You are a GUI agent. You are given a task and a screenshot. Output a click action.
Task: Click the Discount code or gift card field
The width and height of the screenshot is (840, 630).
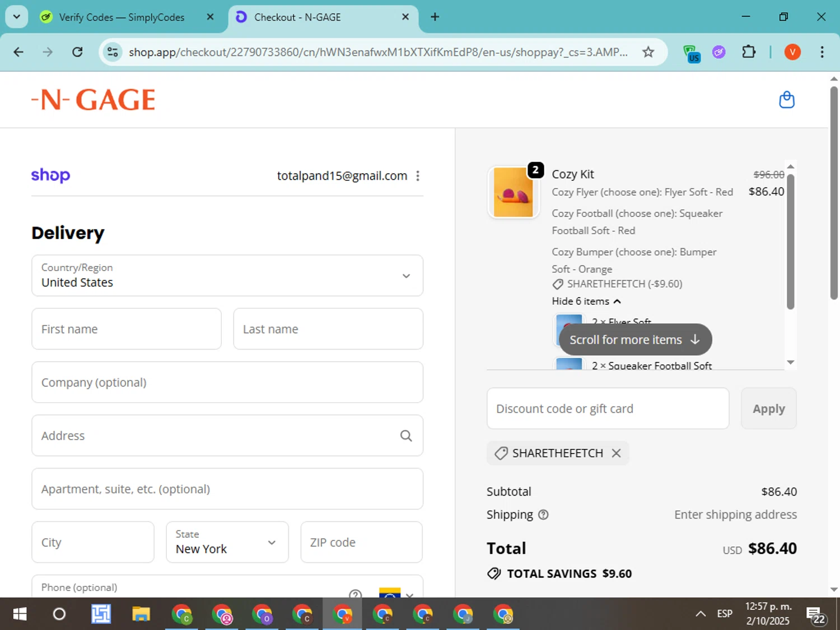(608, 409)
